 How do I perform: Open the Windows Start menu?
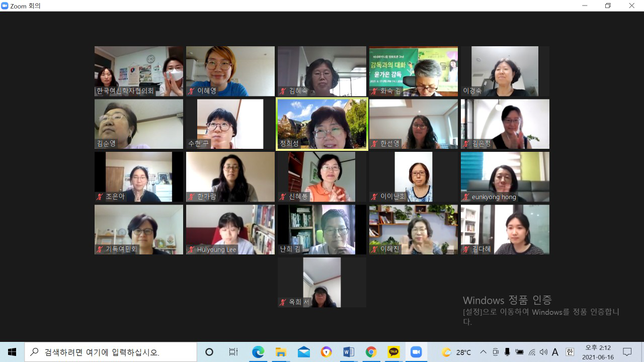tap(12, 352)
